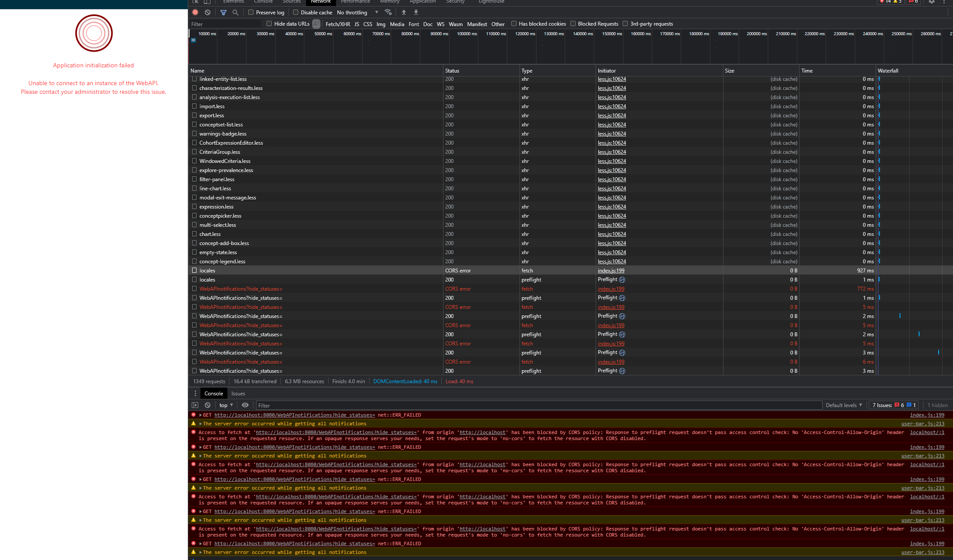The width and height of the screenshot is (953, 560).
Task: Select the Fetch/XHR filter type
Action: point(338,24)
